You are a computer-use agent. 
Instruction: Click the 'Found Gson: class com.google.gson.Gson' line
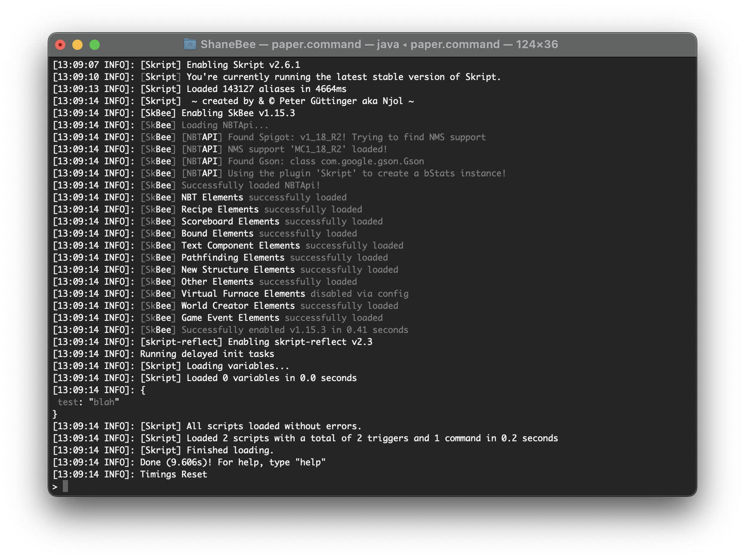tap(238, 161)
